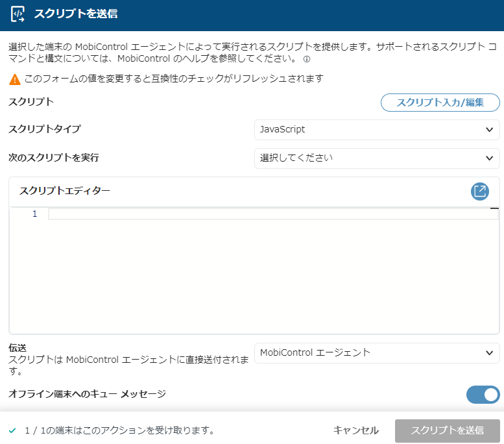Click the orange warning triangle icon
The height and width of the screenshot is (444, 504).
[14, 79]
